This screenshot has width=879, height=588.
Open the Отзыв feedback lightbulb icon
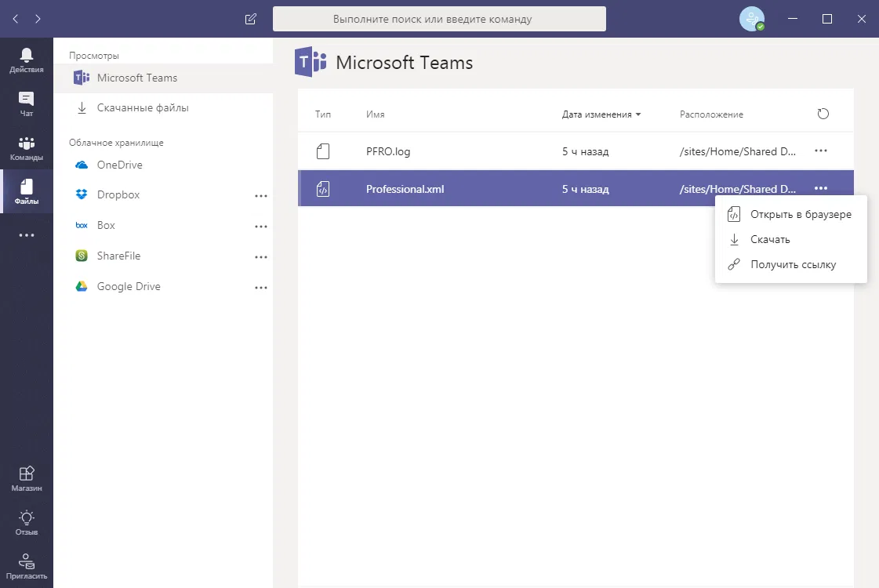click(27, 522)
